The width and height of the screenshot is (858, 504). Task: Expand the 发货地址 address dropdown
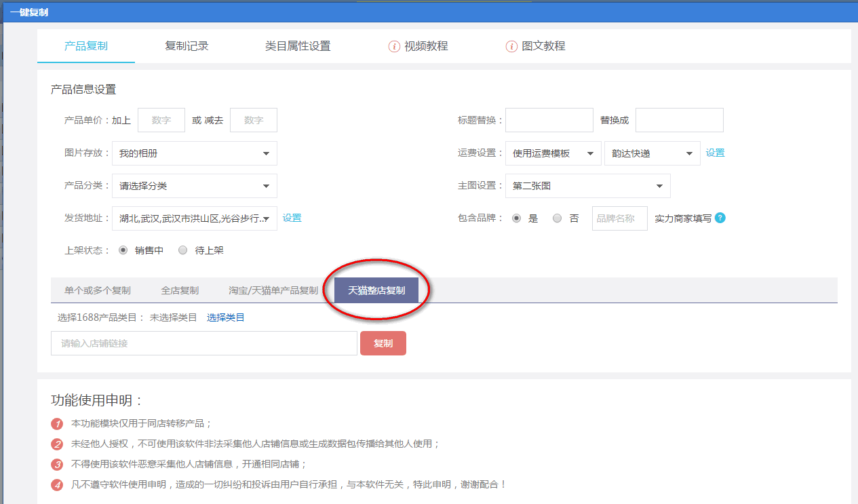click(195, 218)
